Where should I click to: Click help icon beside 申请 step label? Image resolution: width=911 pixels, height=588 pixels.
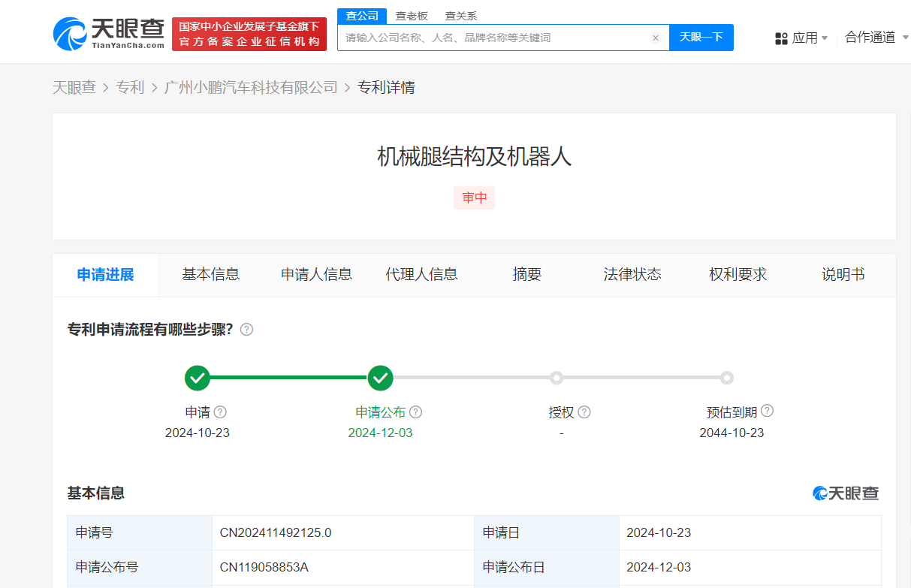(x=220, y=412)
